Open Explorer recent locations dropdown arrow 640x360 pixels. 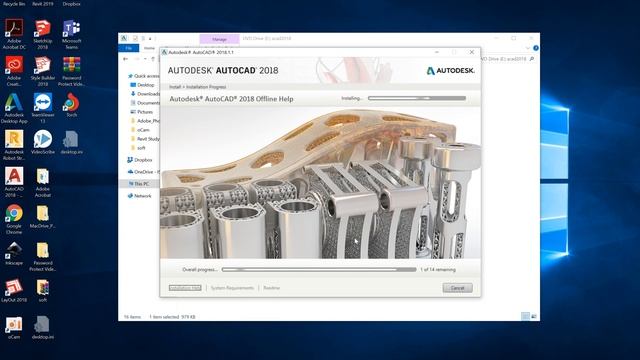click(145, 59)
